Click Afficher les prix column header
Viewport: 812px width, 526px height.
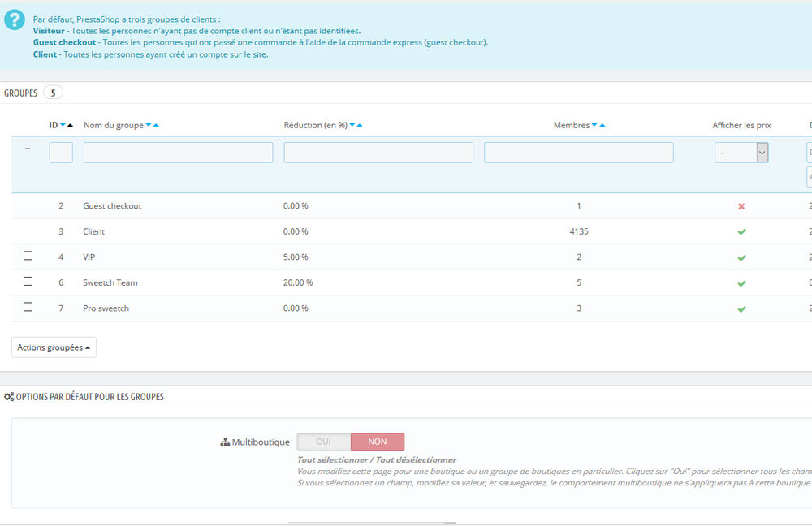pos(741,125)
